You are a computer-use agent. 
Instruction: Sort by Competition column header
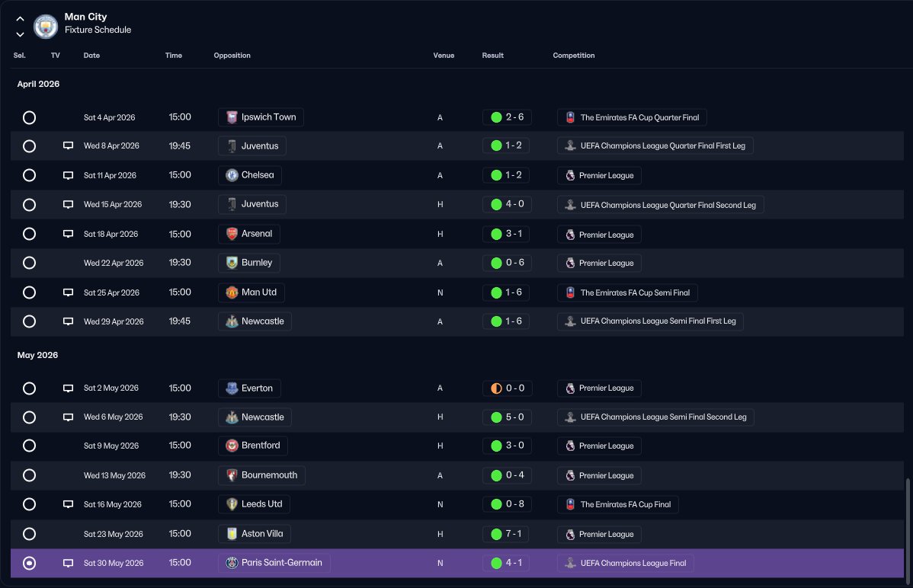pyautogui.click(x=574, y=56)
